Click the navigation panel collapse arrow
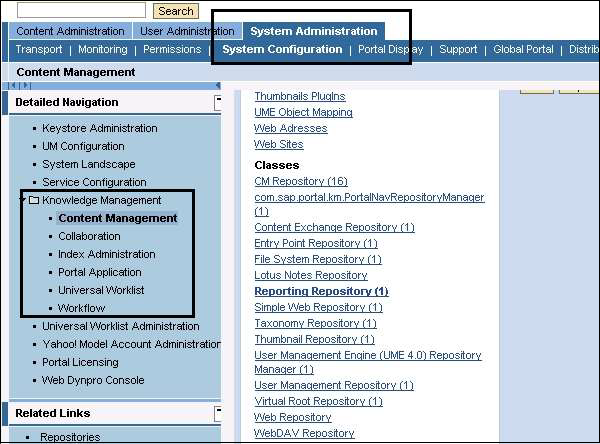The width and height of the screenshot is (600, 444). click(x=218, y=85)
